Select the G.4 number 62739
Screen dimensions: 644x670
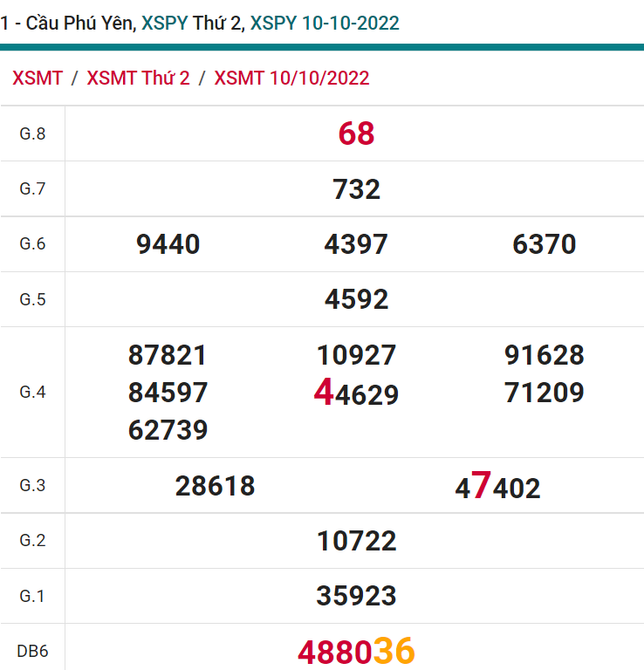[168, 430]
